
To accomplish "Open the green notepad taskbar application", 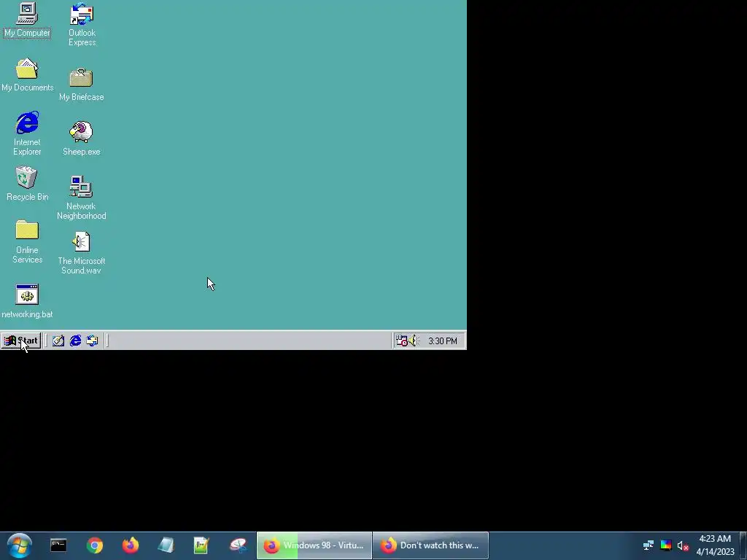I will coord(201,545).
